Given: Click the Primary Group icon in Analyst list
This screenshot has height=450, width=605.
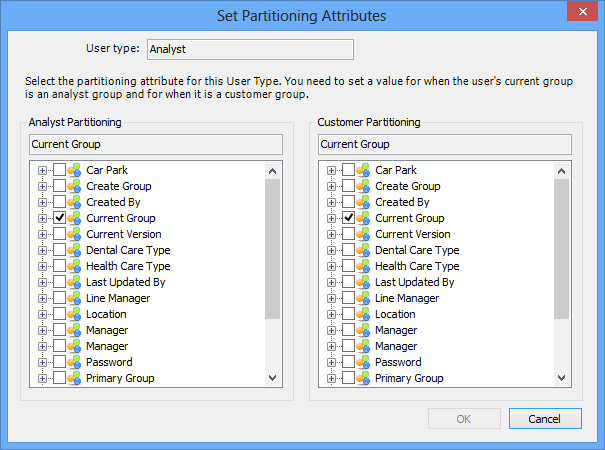Looking at the screenshot, I should [74, 378].
